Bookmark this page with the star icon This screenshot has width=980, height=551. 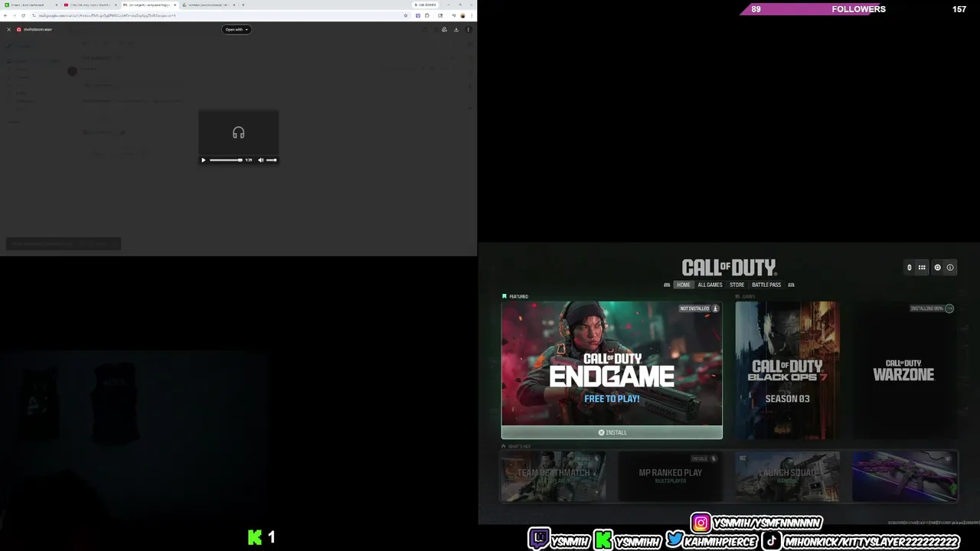point(406,15)
